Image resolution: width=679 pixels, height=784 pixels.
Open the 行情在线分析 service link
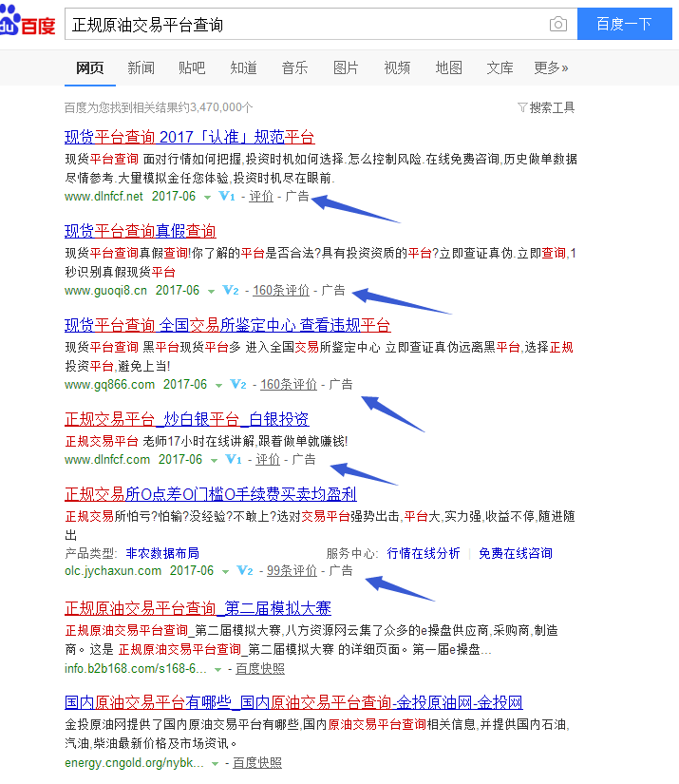point(424,553)
